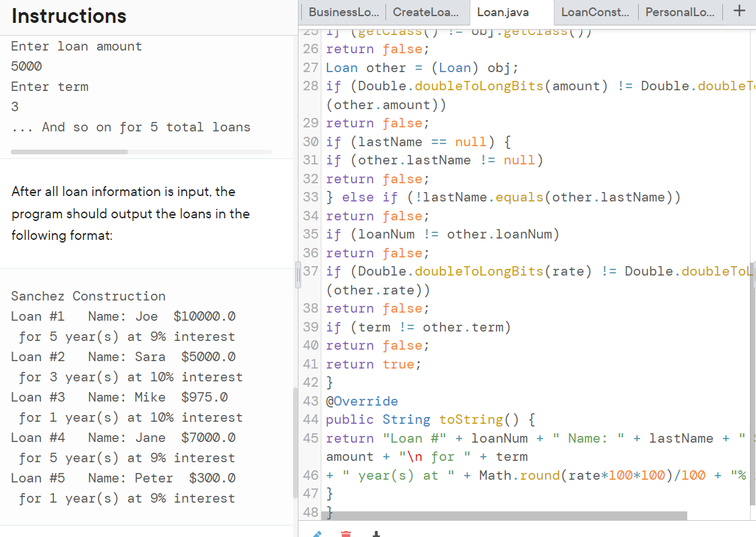Click the red trash delete icon
This screenshot has height=537, width=756.
tap(346, 534)
